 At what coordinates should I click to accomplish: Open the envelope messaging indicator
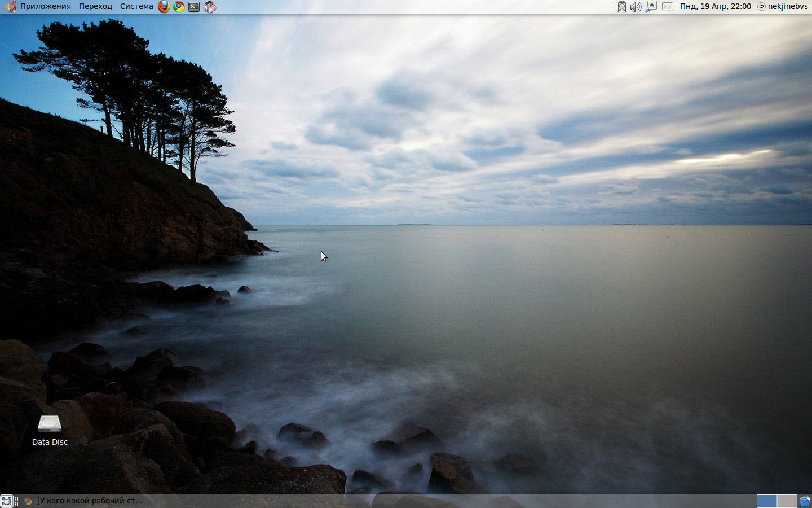[668, 7]
